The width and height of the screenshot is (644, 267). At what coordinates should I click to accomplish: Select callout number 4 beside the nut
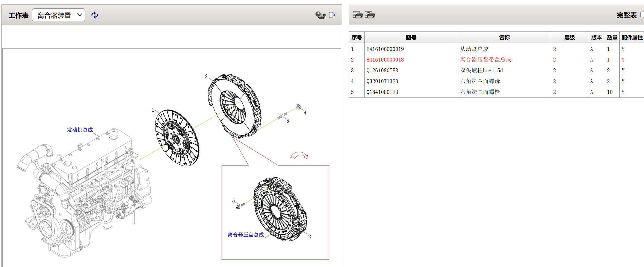coord(305,113)
